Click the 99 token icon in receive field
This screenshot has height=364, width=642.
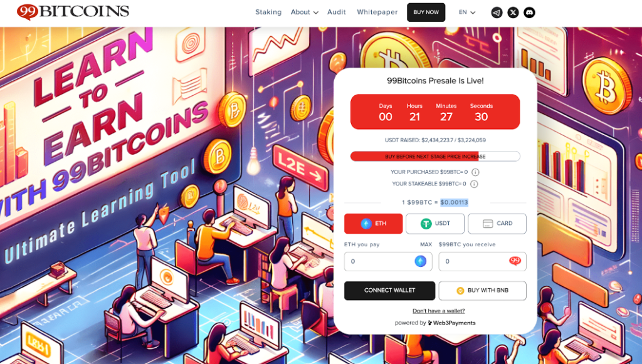pos(515,261)
